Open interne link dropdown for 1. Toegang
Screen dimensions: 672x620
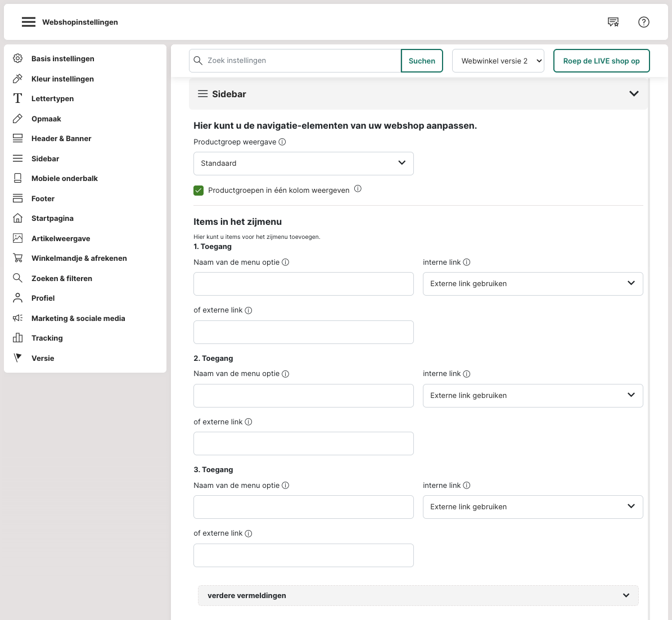(533, 284)
